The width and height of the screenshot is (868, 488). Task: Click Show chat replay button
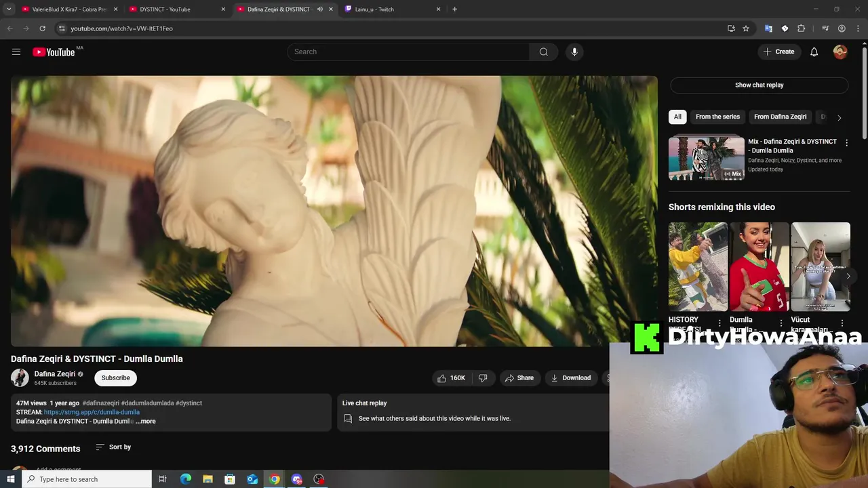click(759, 85)
